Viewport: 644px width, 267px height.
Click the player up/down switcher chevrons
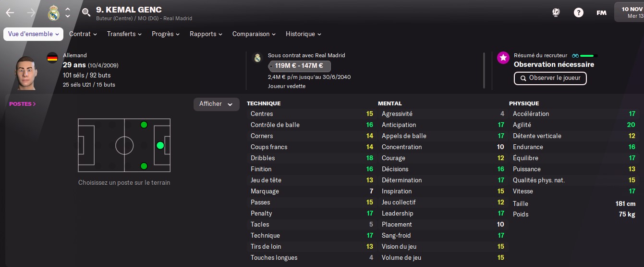click(x=68, y=13)
